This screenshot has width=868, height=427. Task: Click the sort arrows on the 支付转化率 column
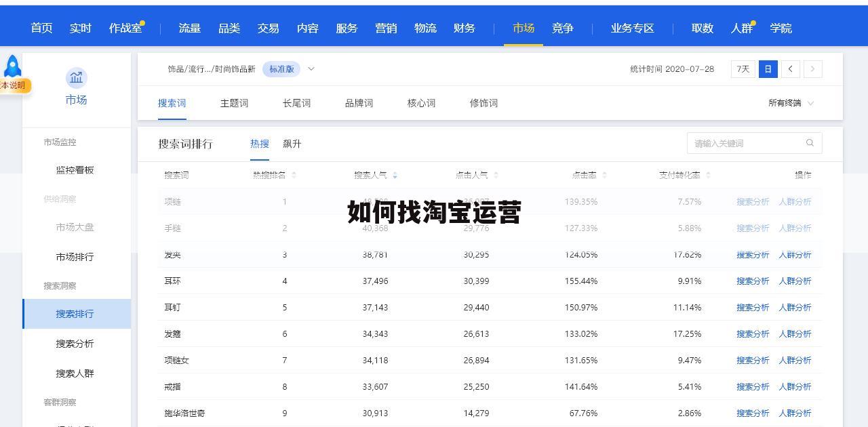[708, 175]
